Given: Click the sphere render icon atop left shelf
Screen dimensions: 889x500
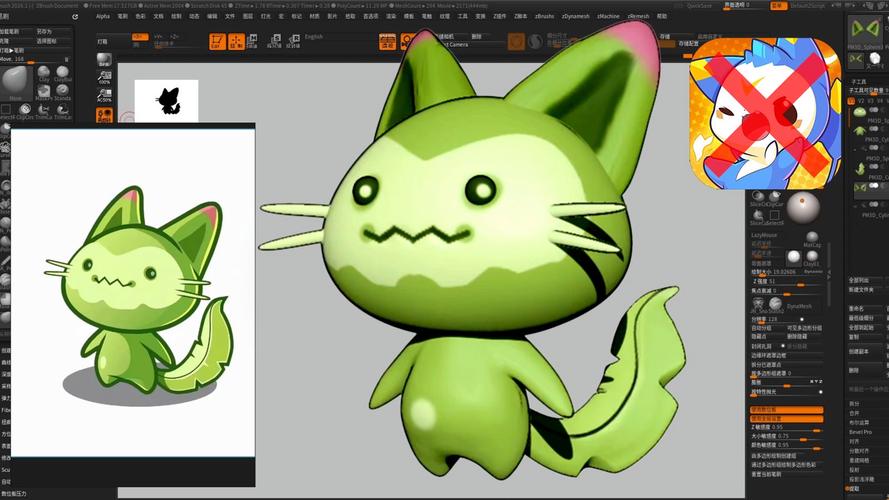Looking at the screenshot, I should [104, 60].
